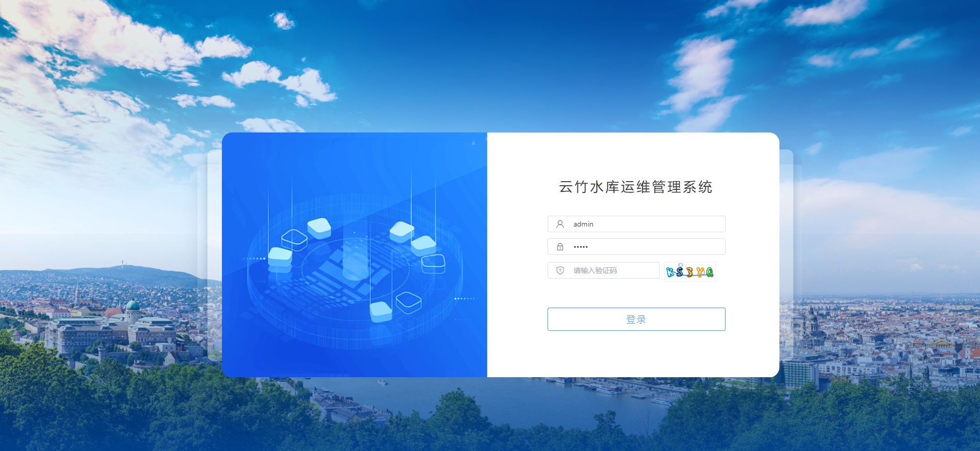
Task: Click the tiny square dot at blue panel's corner
Action: [473, 143]
